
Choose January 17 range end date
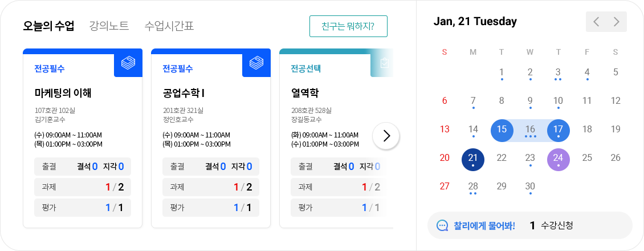point(559,129)
